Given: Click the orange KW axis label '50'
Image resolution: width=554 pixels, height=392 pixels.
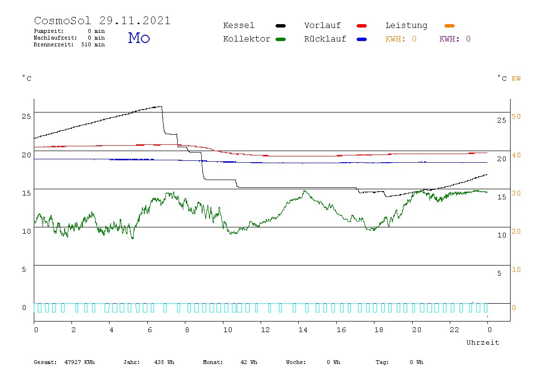Looking at the screenshot, I should click(516, 117).
